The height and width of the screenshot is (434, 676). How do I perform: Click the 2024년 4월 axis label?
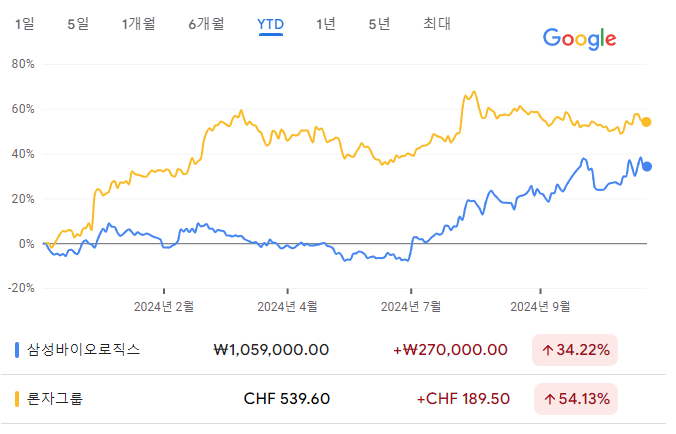pyautogui.click(x=288, y=306)
